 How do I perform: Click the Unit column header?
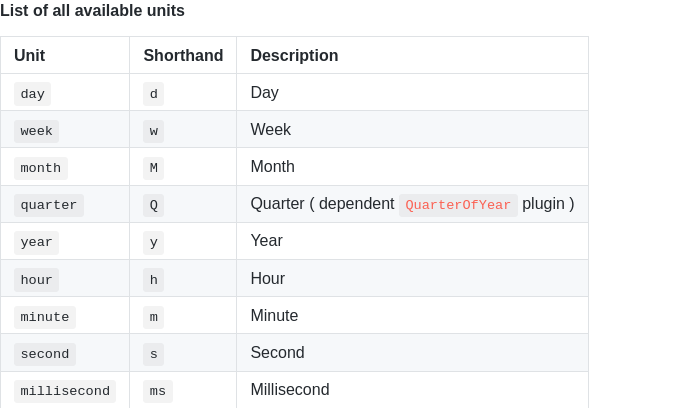click(x=30, y=56)
